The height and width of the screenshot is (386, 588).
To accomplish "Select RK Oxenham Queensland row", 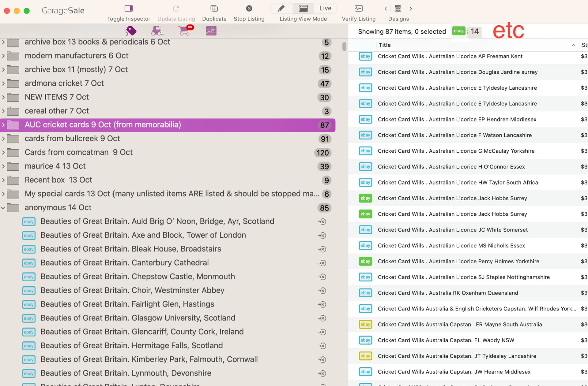I will (468, 293).
